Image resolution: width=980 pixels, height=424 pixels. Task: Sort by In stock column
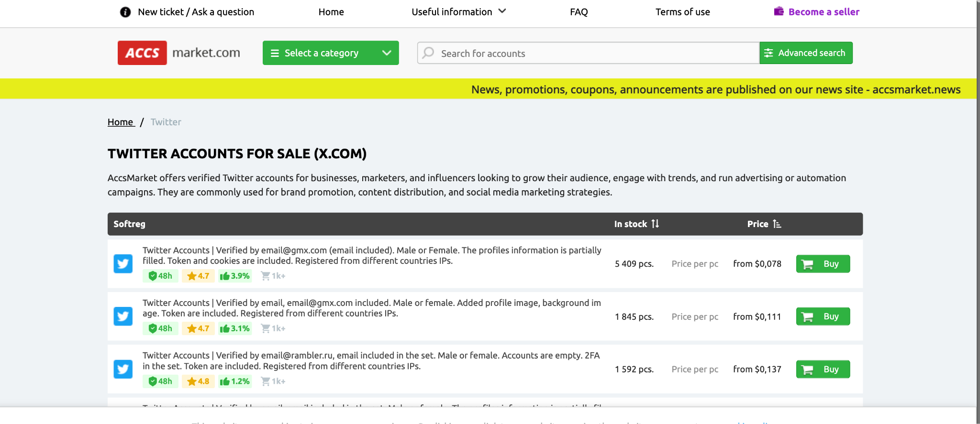click(x=636, y=224)
